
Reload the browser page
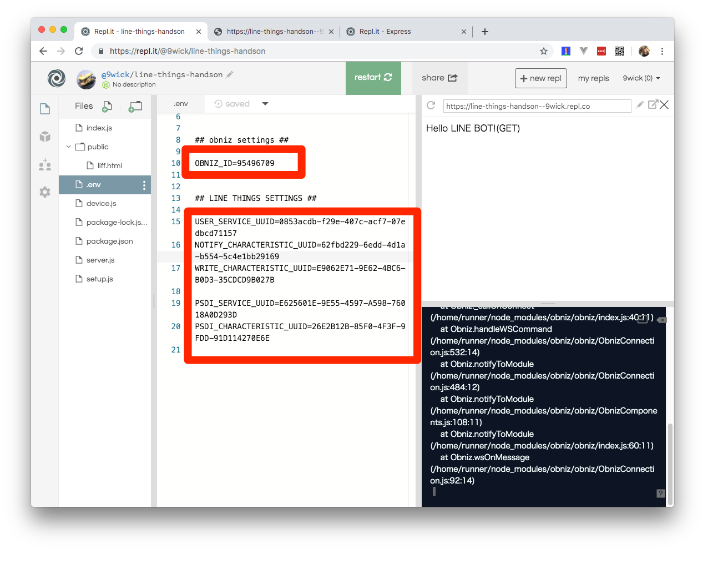pos(79,51)
